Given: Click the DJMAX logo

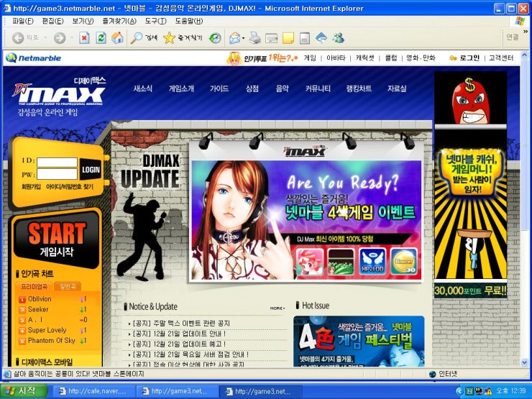Looking at the screenshot, I should [59, 91].
